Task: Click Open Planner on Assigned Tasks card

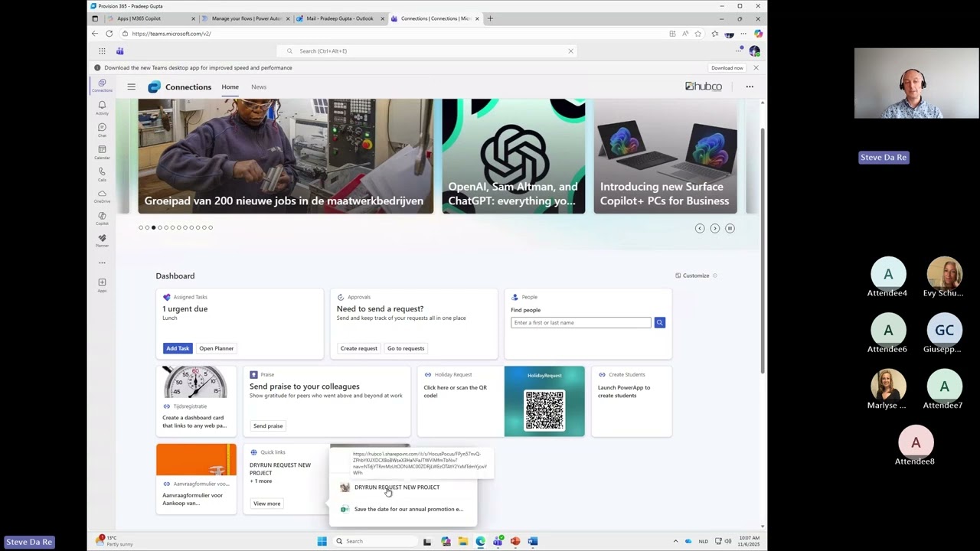Action: point(217,348)
